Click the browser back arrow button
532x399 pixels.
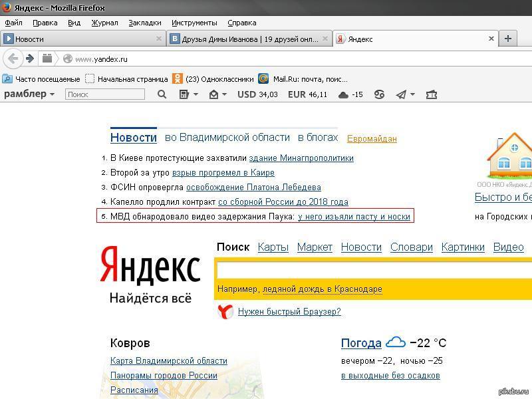tap(13, 59)
